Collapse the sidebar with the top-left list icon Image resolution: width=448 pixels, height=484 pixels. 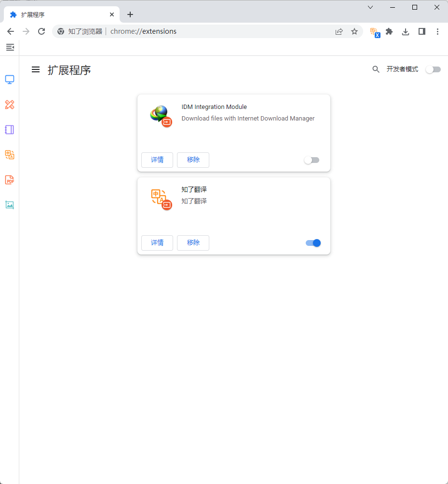[x=10, y=47]
